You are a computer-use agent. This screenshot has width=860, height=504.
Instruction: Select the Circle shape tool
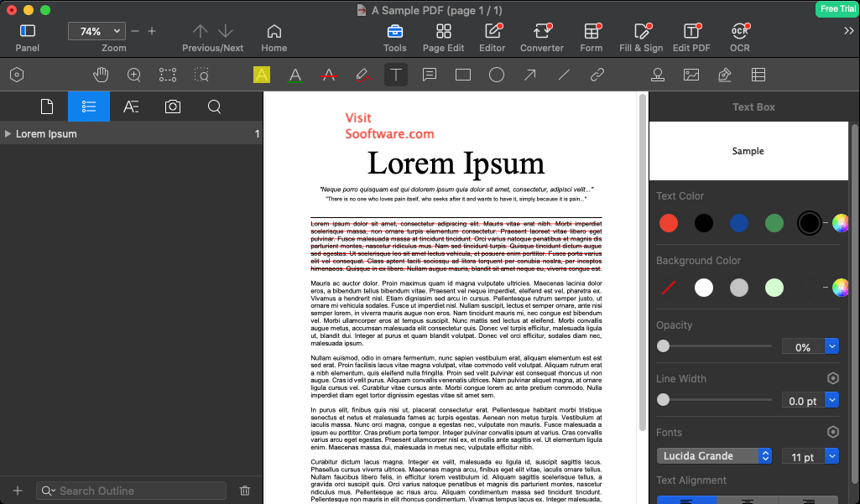497,75
